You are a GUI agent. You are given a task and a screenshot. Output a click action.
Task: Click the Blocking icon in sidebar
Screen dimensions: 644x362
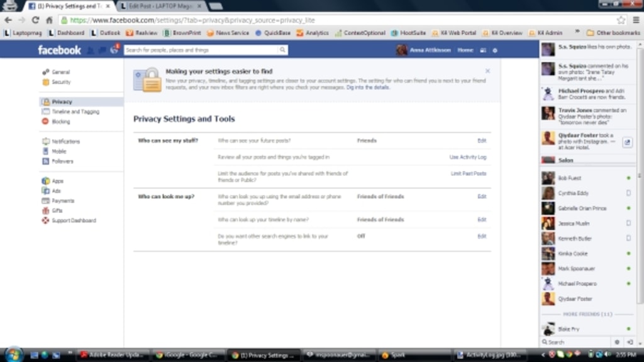point(45,121)
